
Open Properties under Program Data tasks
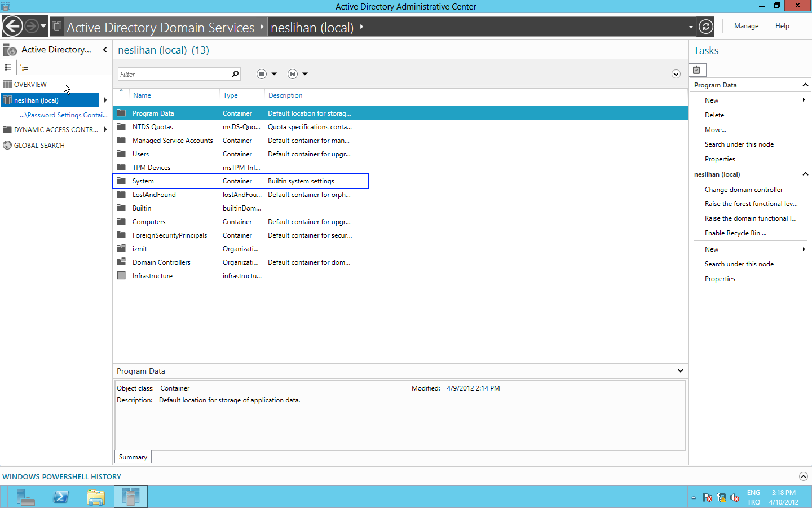[x=720, y=159]
